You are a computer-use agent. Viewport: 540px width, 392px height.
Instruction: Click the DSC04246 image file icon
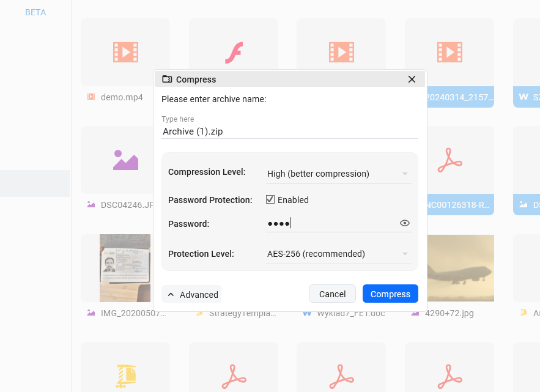(x=125, y=160)
